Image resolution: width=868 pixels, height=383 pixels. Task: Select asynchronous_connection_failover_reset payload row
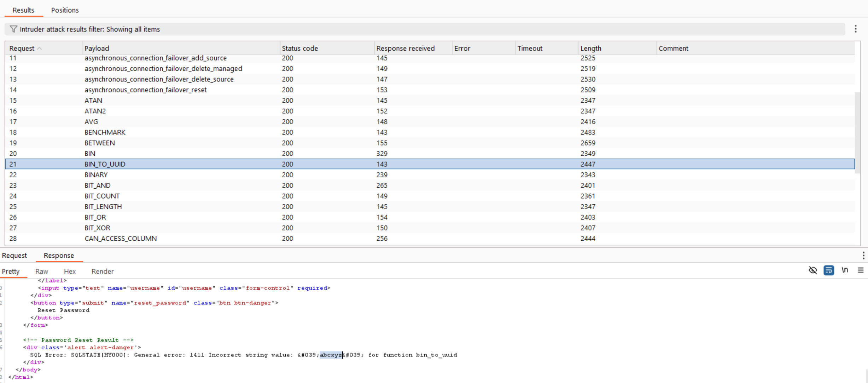430,90
